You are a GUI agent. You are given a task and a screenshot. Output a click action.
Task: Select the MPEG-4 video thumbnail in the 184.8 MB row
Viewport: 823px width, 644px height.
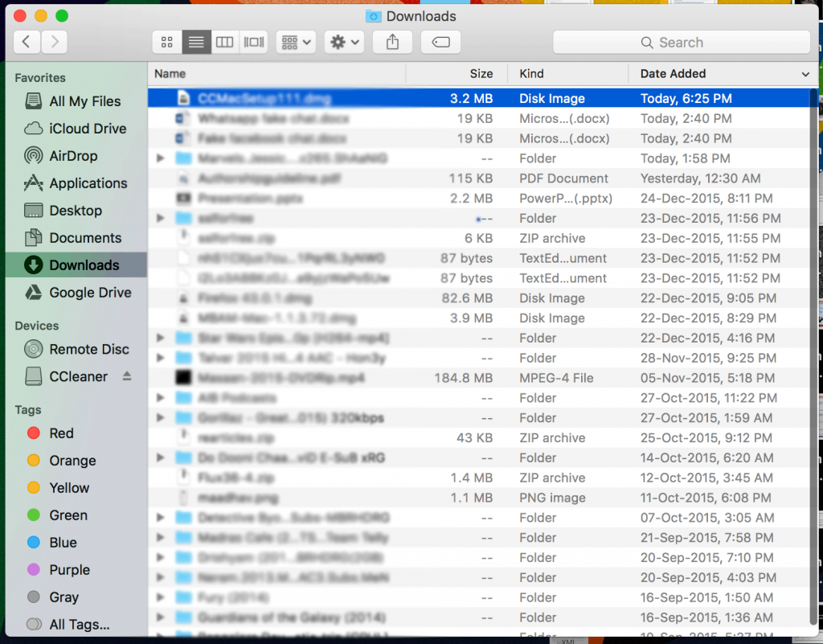click(x=183, y=378)
